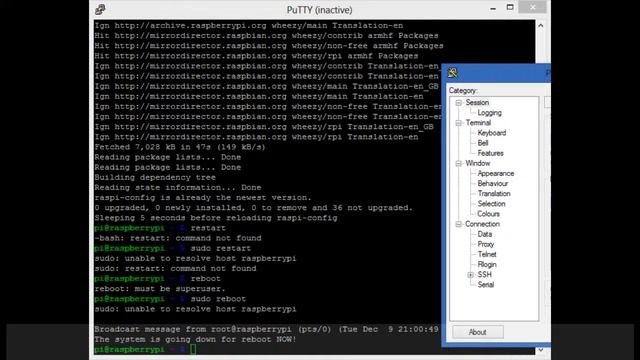Screen dimensions: 640x360
Task: Click the 'sudo reboot' command line
Action: (x=170, y=299)
